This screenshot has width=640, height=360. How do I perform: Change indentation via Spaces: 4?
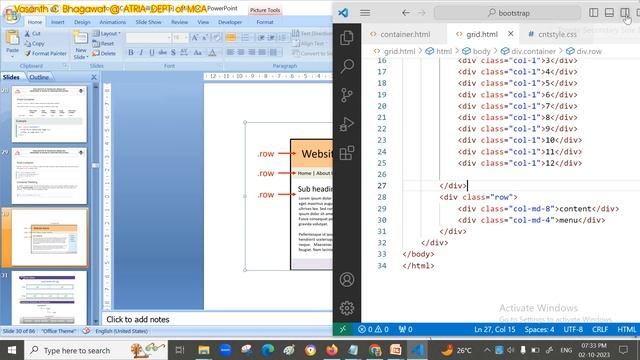coord(539,329)
